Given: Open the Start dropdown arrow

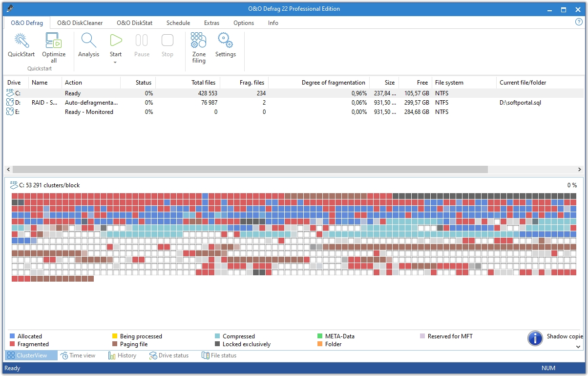Looking at the screenshot, I should click(x=116, y=62).
